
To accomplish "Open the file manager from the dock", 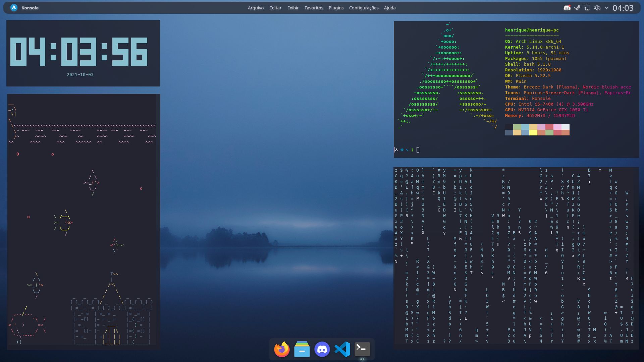I will pos(302,349).
